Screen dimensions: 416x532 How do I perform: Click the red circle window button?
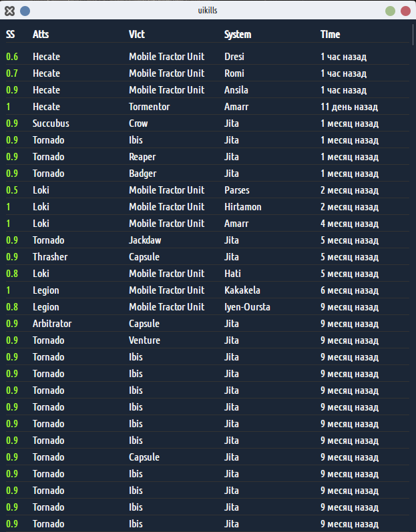[405, 11]
